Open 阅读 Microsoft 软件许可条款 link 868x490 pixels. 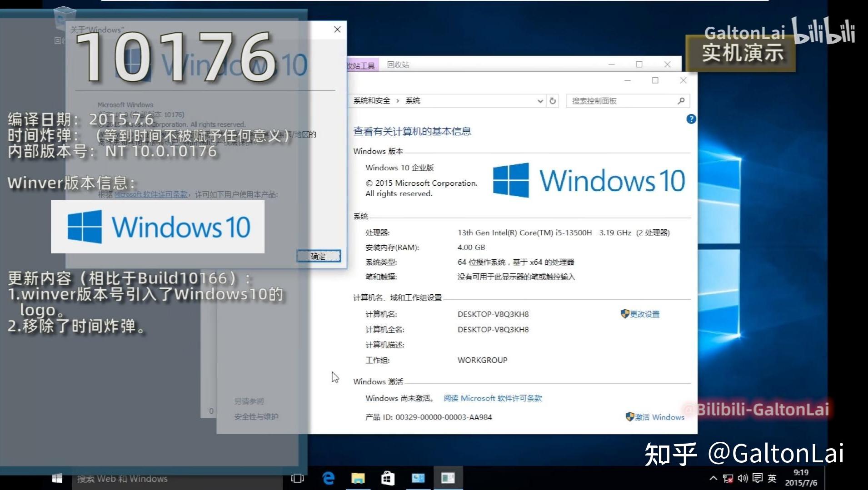click(493, 398)
